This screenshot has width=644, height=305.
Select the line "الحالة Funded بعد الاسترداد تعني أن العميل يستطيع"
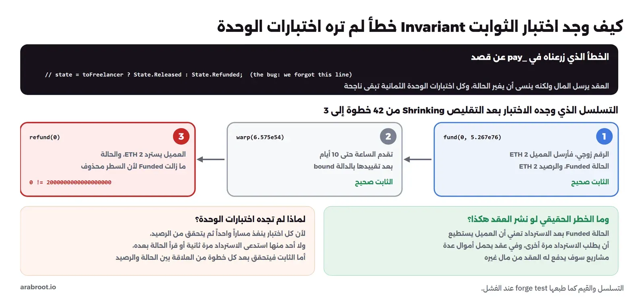click(528, 234)
